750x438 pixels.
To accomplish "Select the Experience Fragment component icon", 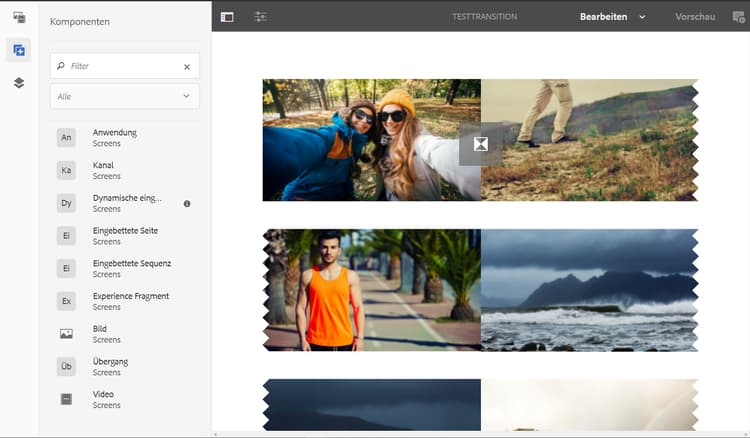I will [x=66, y=301].
